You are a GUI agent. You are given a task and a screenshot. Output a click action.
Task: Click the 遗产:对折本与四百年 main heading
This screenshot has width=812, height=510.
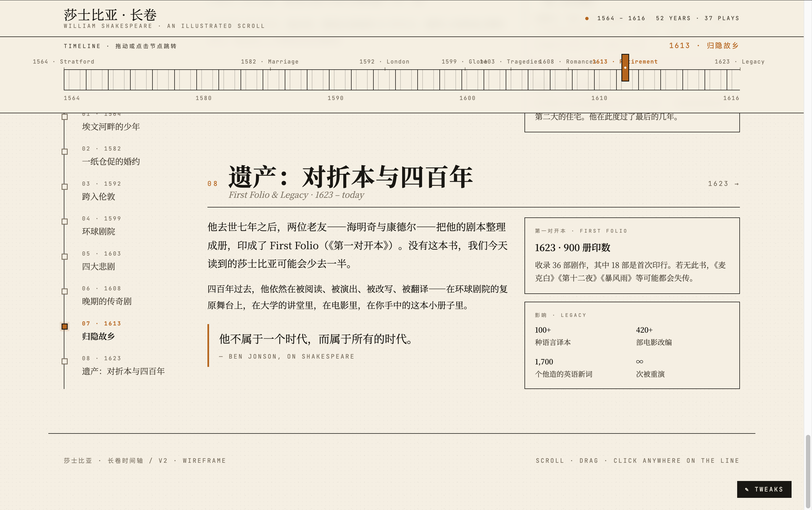[x=351, y=177]
